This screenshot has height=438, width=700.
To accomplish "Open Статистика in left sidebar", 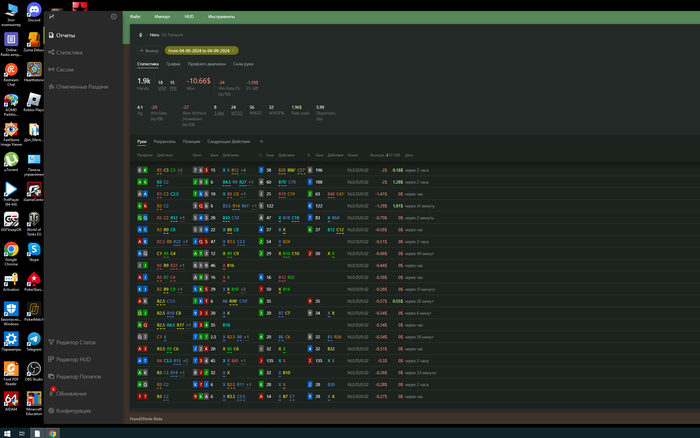I will click(x=69, y=52).
